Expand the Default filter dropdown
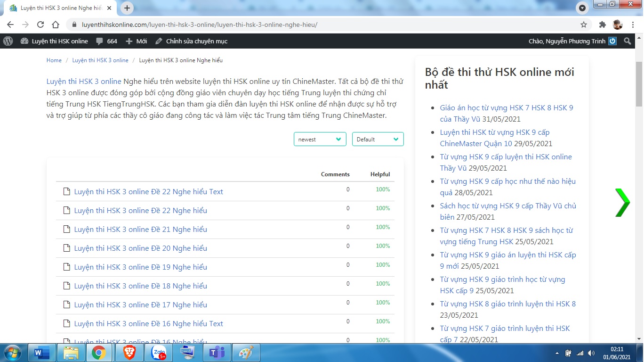 point(378,139)
